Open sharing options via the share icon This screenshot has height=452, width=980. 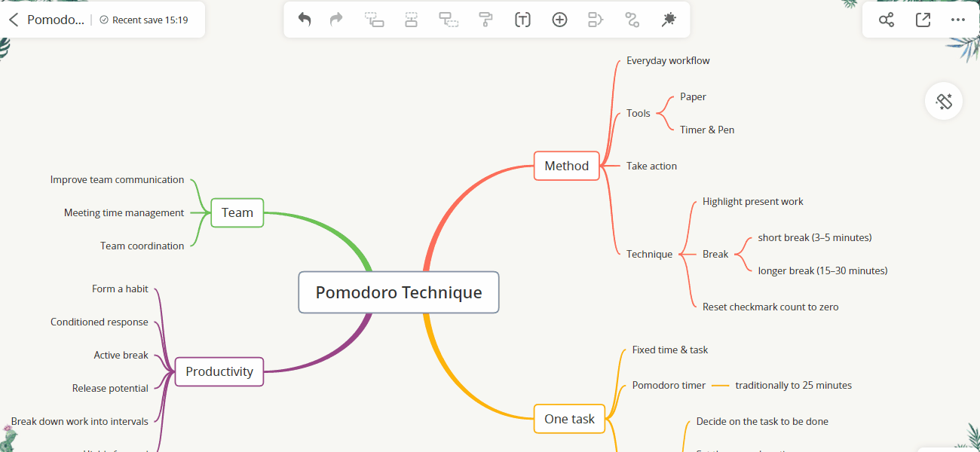[x=886, y=20]
